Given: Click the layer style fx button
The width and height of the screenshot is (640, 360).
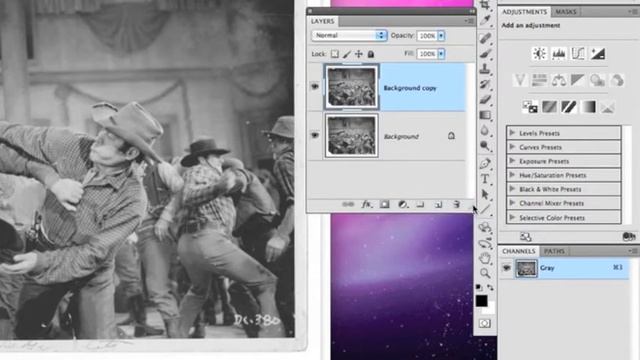Looking at the screenshot, I should click(366, 204).
